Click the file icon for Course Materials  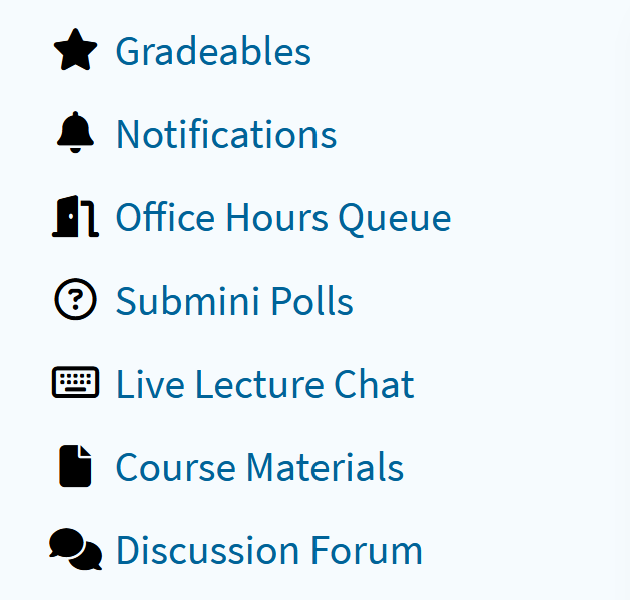click(75, 466)
